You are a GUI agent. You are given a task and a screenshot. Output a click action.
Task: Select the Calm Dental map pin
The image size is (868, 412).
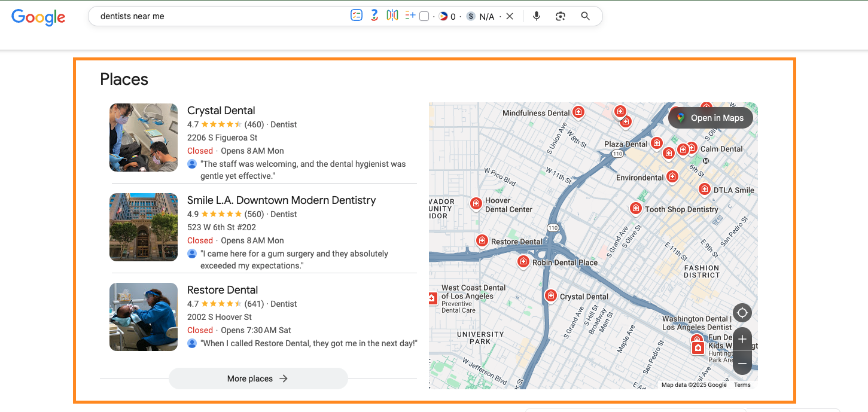[692, 148]
